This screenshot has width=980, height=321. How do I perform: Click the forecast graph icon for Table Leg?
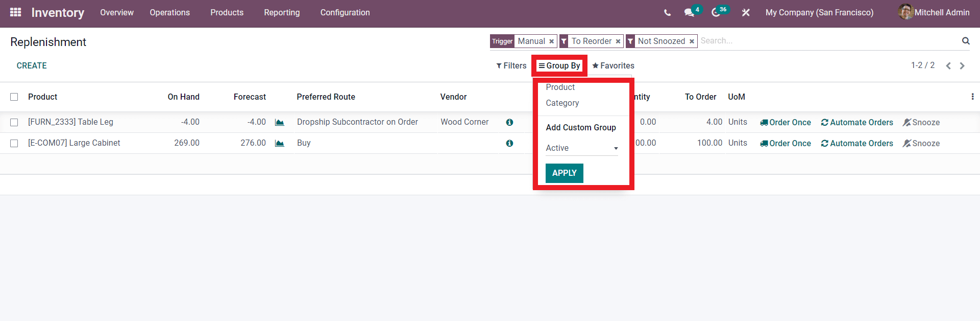point(279,122)
